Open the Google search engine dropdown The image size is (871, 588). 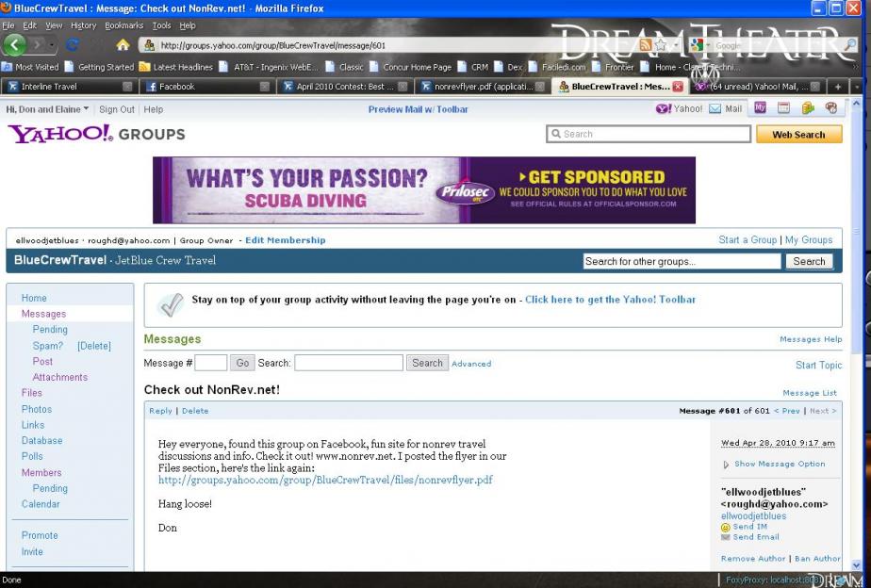coord(699,45)
